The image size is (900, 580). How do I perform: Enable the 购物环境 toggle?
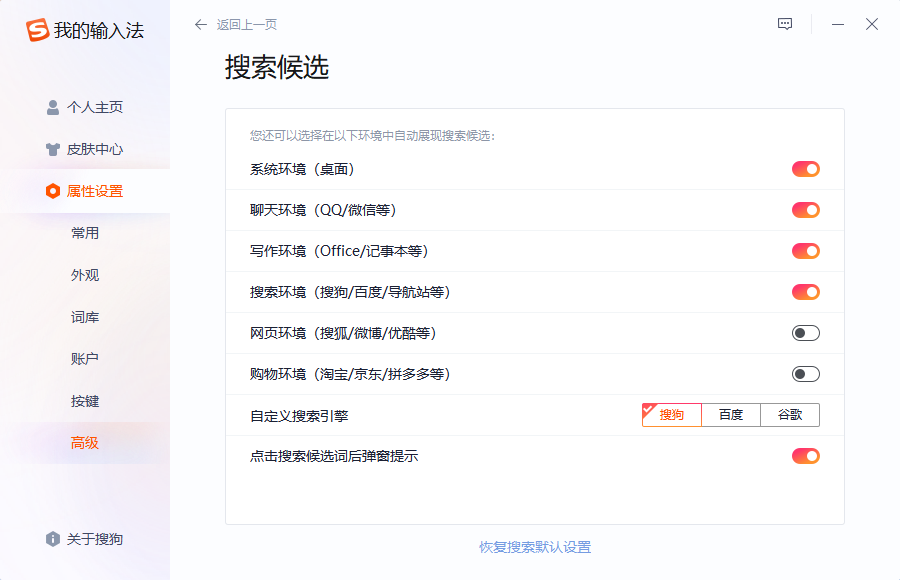point(804,373)
